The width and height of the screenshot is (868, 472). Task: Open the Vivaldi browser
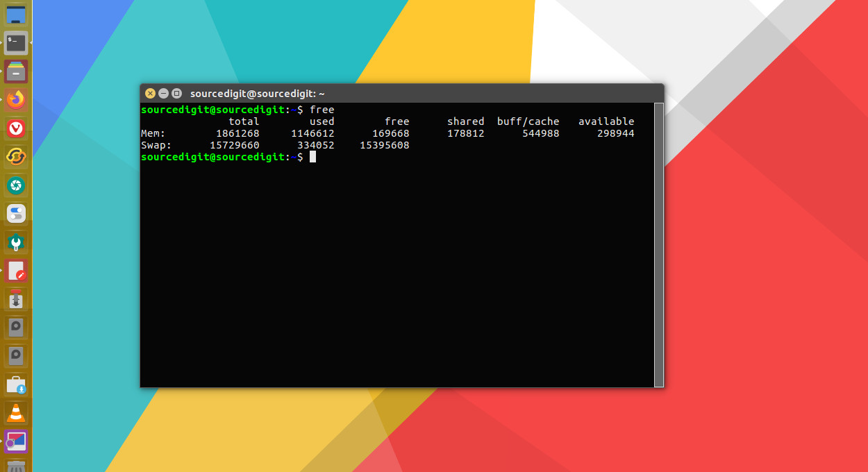(15, 128)
